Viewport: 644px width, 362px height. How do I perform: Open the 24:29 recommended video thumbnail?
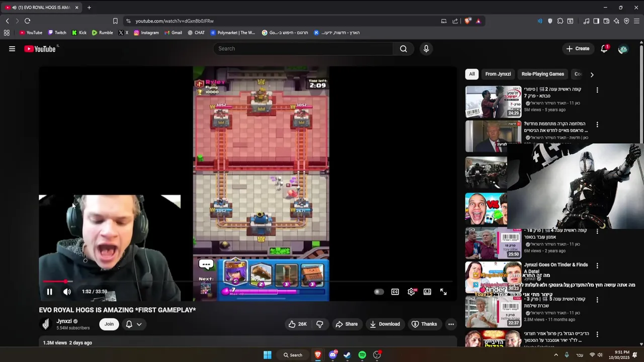(x=493, y=102)
